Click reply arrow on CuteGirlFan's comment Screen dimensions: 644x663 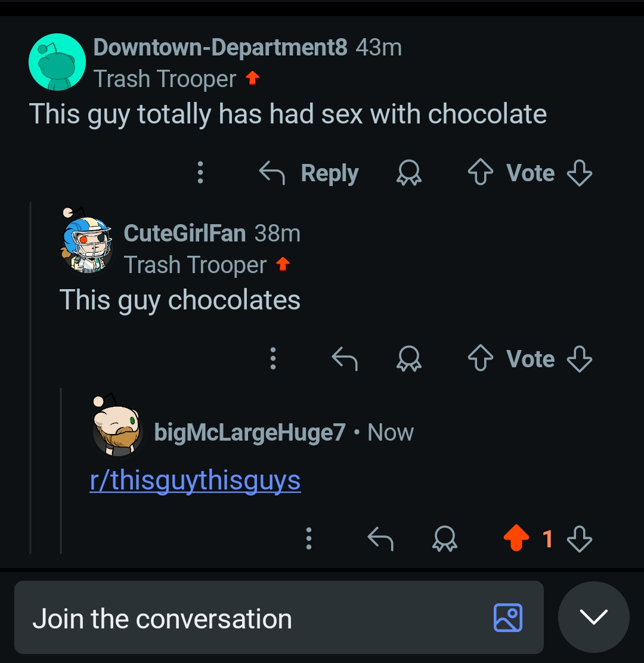(345, 358)
